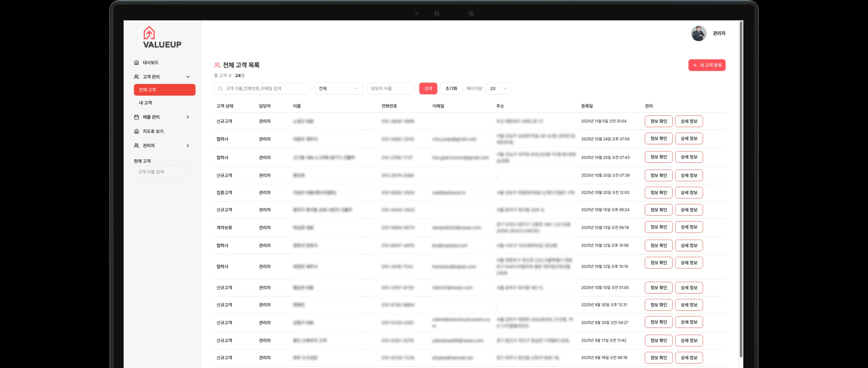This screenshot has width=868, height=368.
Task: Click the 2025년 10월 10일 오전 01:00 date
Action: (604, 288)
